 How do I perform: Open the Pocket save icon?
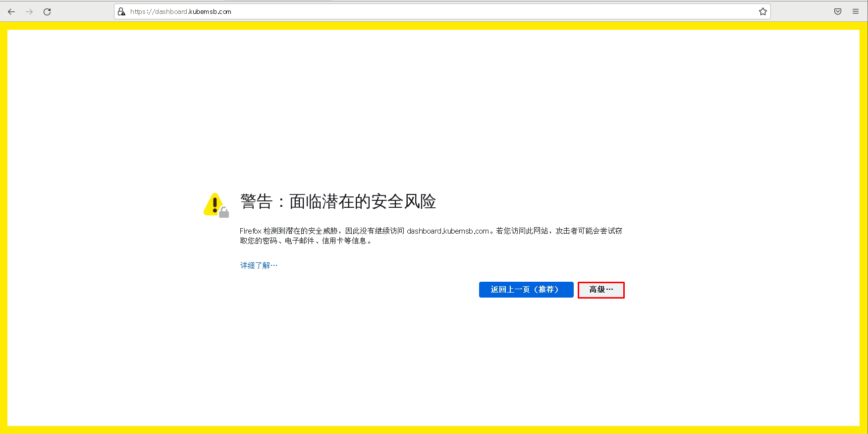point(838,11)
